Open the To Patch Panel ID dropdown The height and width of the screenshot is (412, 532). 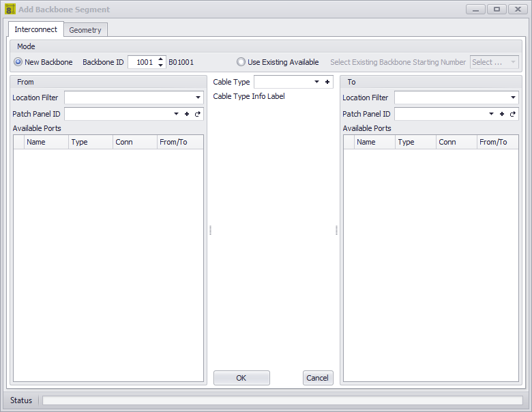[x=491, y=114]
